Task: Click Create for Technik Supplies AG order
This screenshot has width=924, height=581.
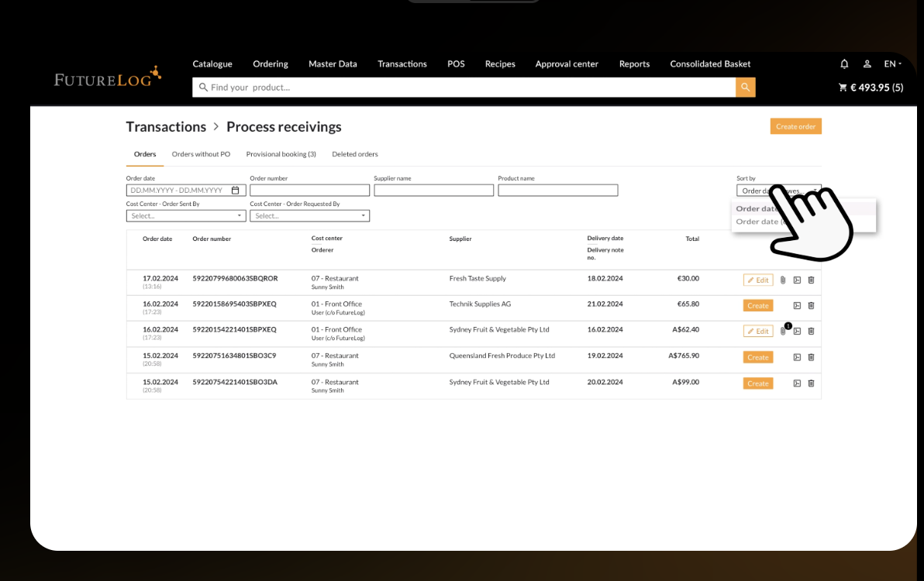Action: 757,306
